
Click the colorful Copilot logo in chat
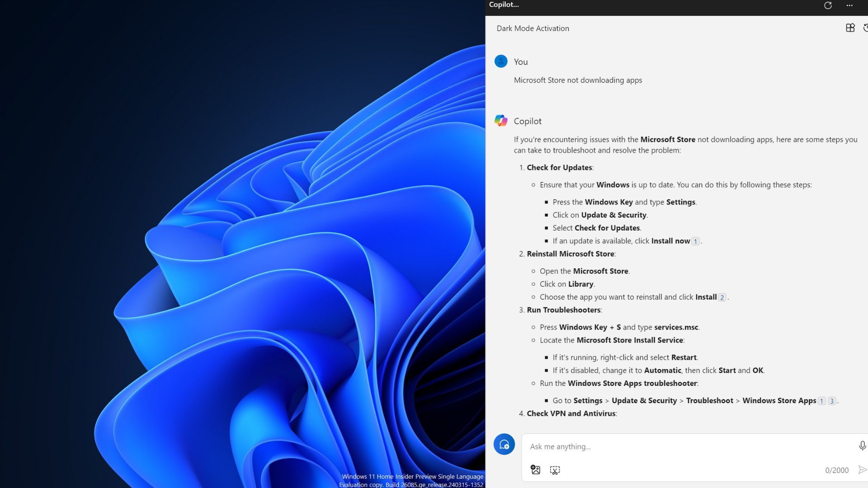tap(501, 121)
